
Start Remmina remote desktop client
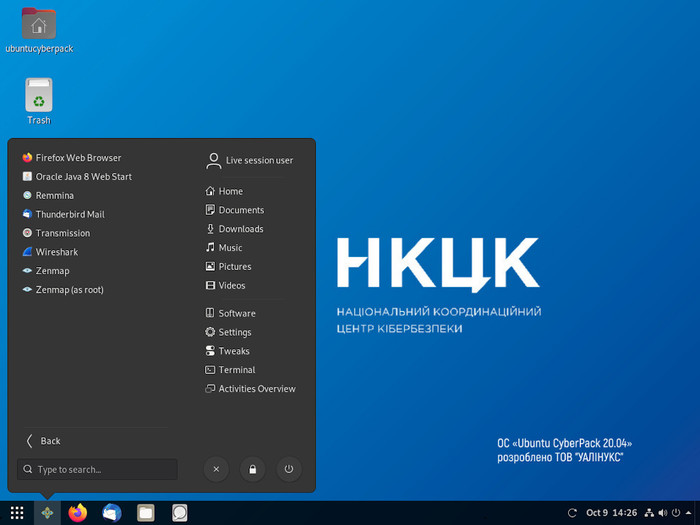(54, 196)
